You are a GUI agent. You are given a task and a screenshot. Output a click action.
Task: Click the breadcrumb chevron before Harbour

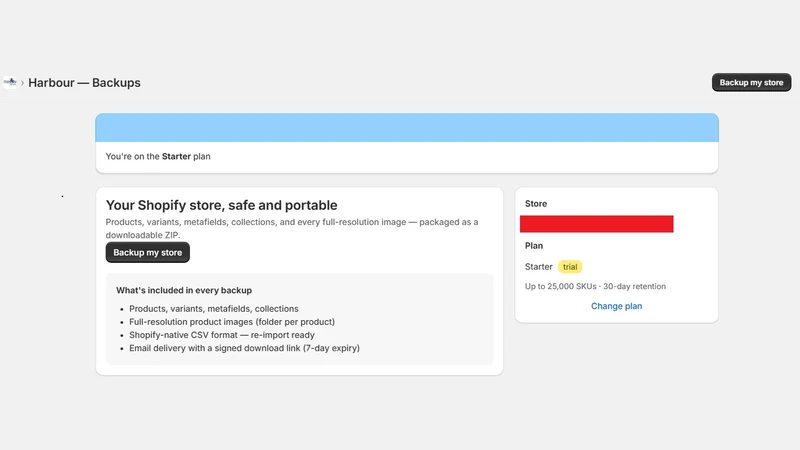point(22,83)
